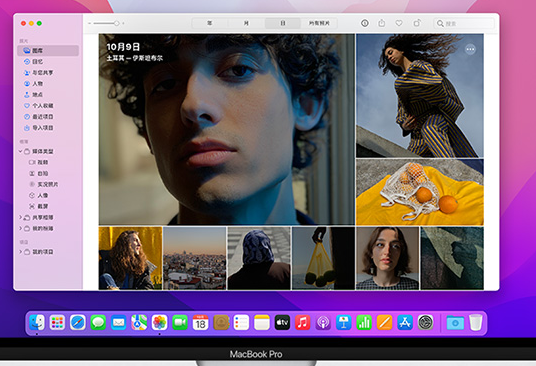Click the plus zoom-in button by slider
The height and width of the screenshot is (366, 536).
pyautogui.click(x=123, y=23)
